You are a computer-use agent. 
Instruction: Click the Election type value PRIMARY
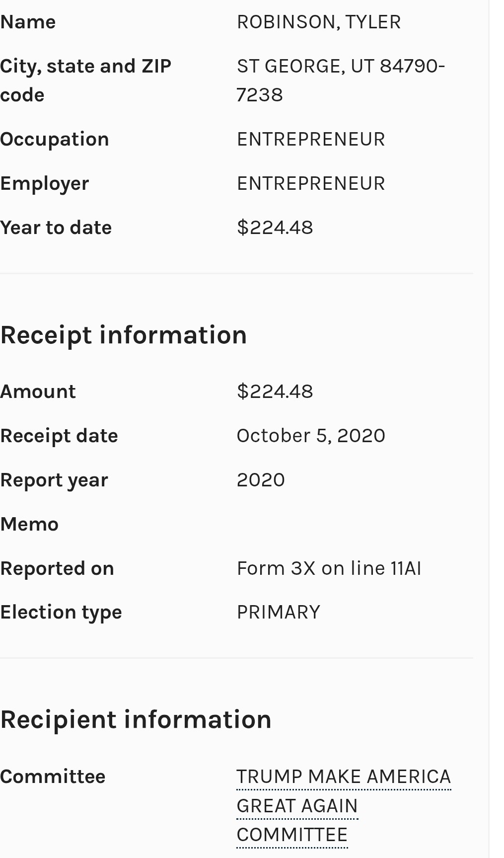278,613
